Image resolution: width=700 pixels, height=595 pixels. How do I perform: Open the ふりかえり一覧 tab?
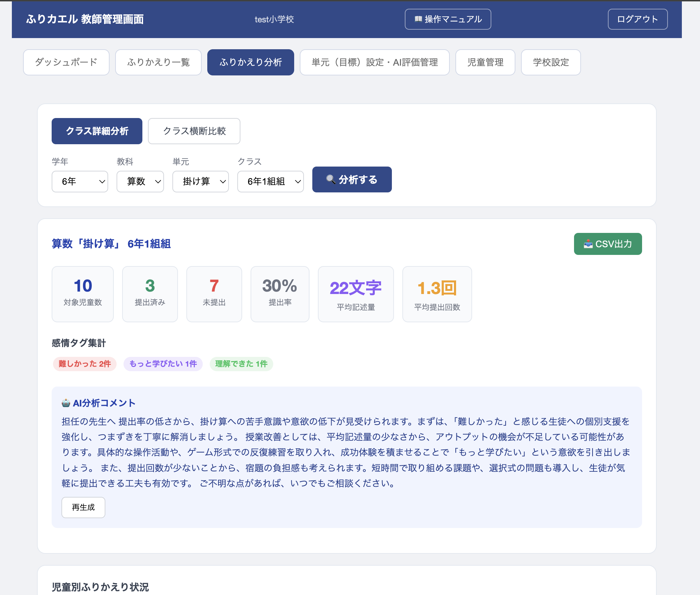[158, 62]
